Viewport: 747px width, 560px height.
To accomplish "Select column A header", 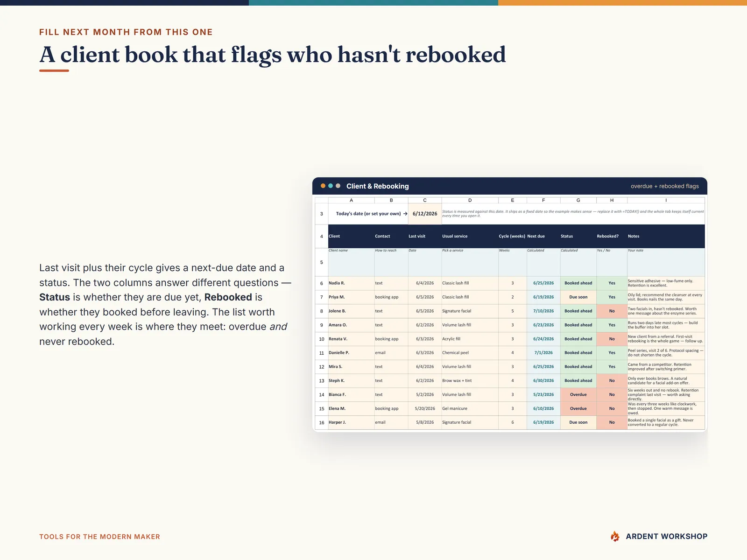I will point(351,200).
